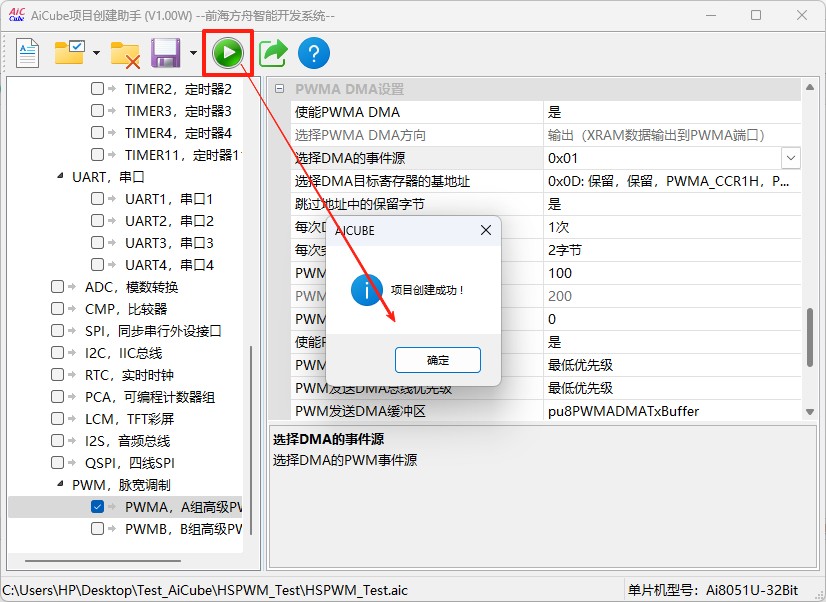
Task: Enable the TIMER3 定时器3 checkbox
Action: pos(97,111)
